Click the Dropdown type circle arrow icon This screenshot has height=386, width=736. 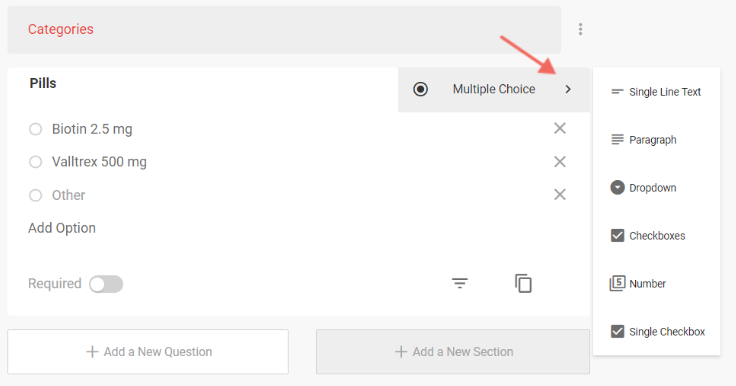click(x=617, y=188)
